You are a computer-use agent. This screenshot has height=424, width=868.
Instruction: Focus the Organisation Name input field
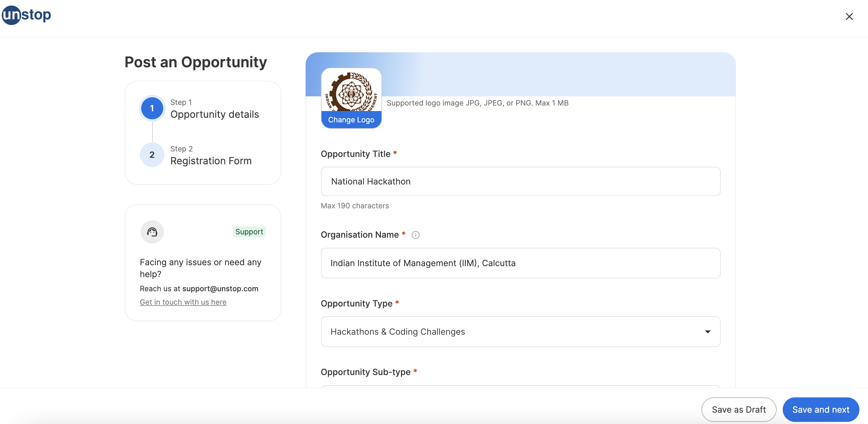(x=520, y=263)
